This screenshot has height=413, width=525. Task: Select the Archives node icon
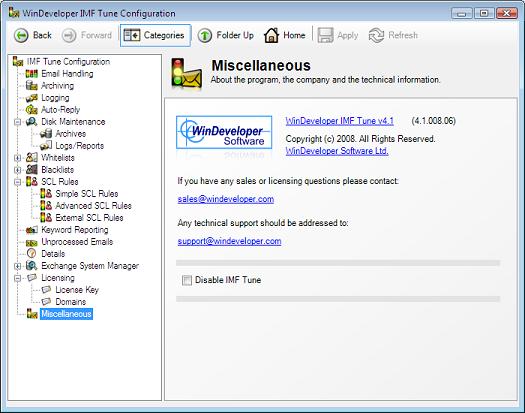[x=46, y=134]
